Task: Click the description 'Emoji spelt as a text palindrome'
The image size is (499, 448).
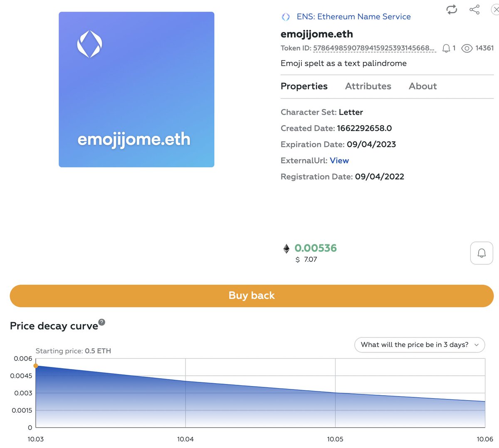Action: 343,63
